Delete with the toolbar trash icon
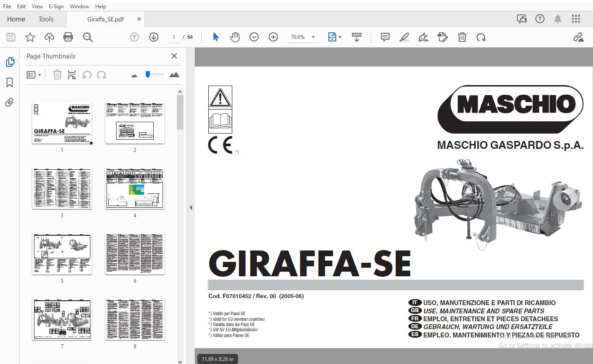Viewport: 593px width, 364px height. 462,38
